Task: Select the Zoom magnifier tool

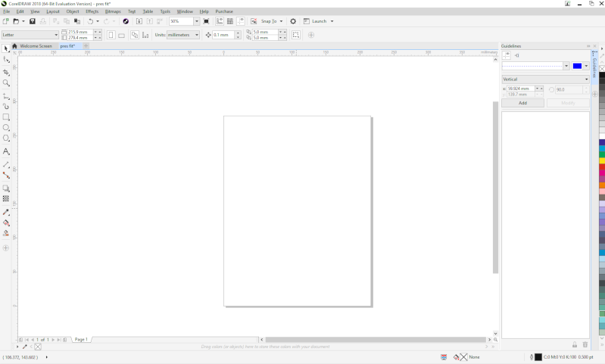Action: click(6, 83)
